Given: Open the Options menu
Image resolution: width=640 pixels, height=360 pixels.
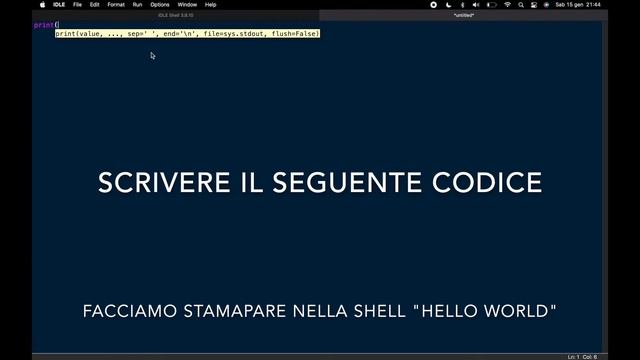Looking at the screenshot, I should click(160, 5).
